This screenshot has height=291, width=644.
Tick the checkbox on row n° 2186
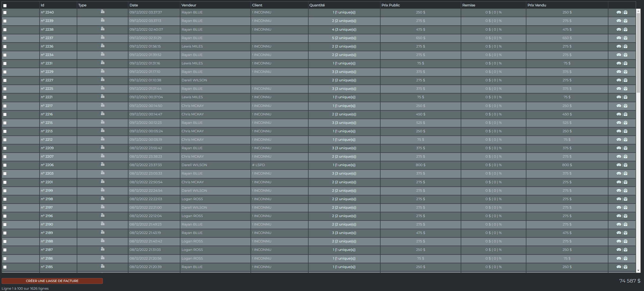pyautogui.click(x=5, y=259)
